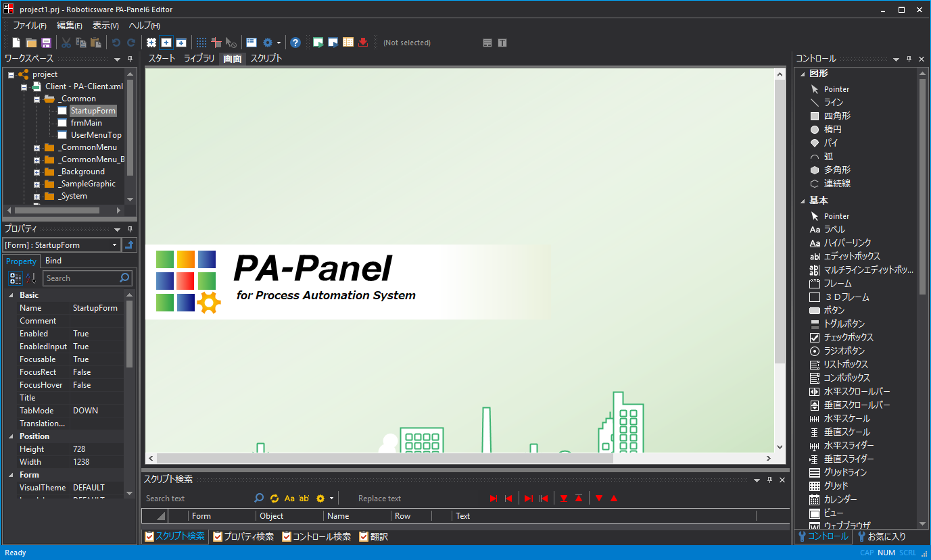931x560 pixels.
Task: Click the purple Save toolbar icon
Action: (46, 43)
